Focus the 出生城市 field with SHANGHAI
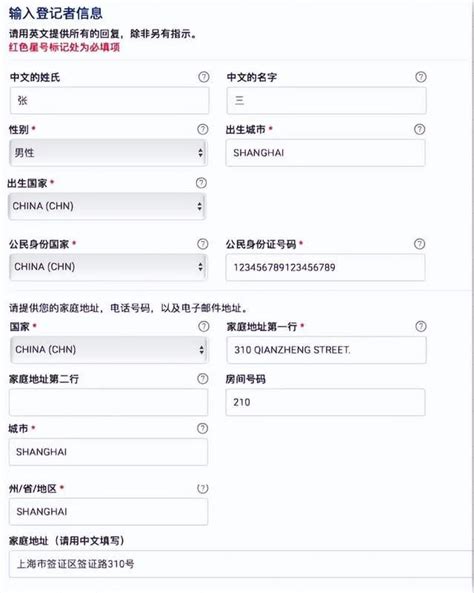The width and height of the screenshot is (474, 593). tap(325, 153)
